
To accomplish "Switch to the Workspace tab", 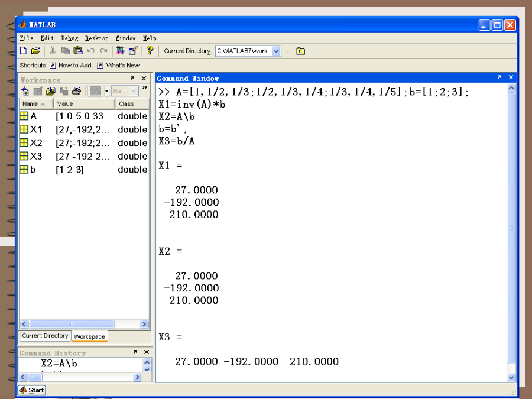I will click(90, 336).
